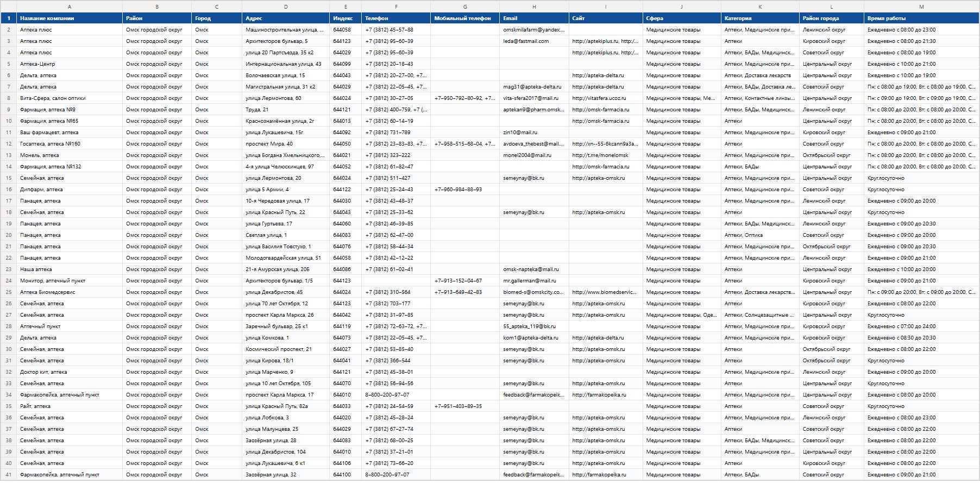This screenshot has width=980, height=490.
Task: Click the 'Название компании' header cell
Action: coord(70,18)
